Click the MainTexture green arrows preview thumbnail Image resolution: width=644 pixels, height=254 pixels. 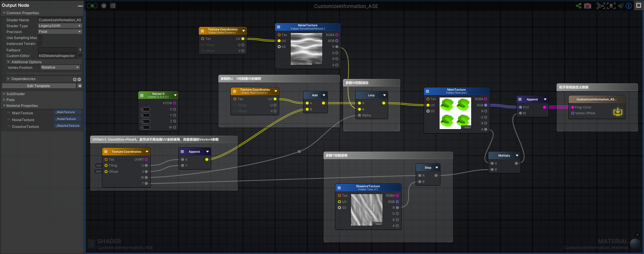(x=455, y=113)
